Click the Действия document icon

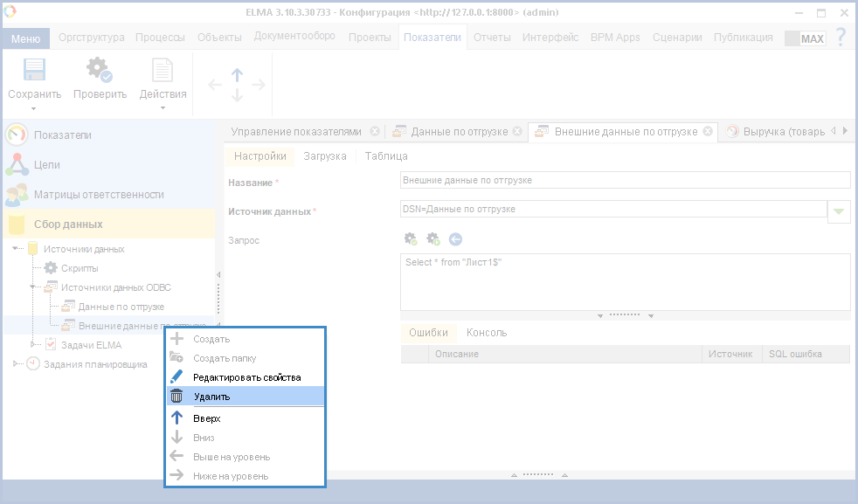click(x=163, y=71)
